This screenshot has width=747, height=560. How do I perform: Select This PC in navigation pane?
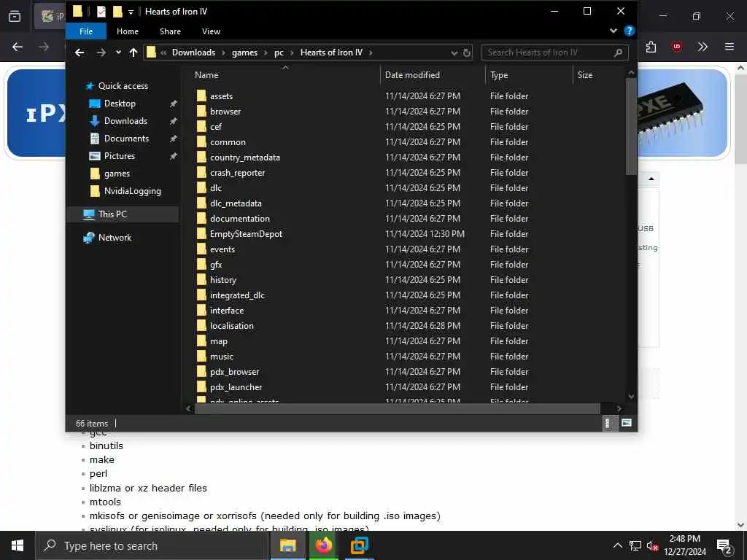pyautogui.click(x=112, y=214)
